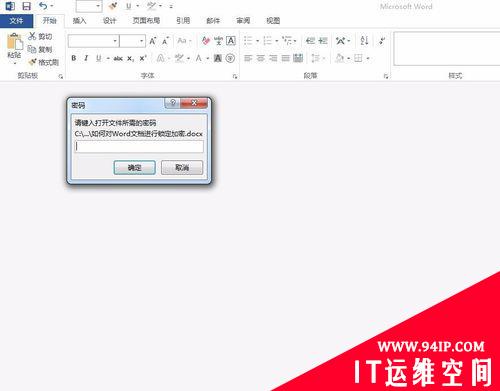
Task: Click the Align Right icon
Action: click(273, 58)
